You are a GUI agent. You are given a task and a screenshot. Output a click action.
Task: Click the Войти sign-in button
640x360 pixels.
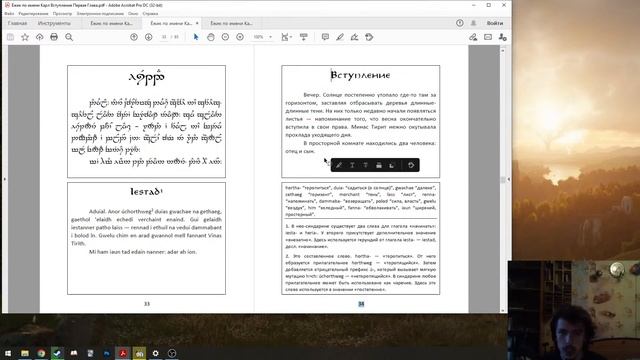pyautogui.click(x=495, y=23)
